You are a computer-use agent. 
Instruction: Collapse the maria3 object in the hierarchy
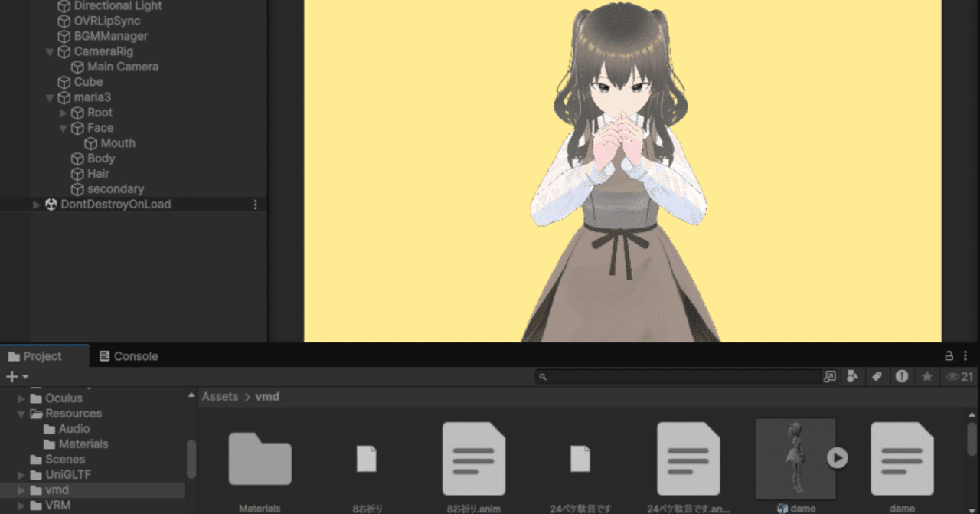49,97
